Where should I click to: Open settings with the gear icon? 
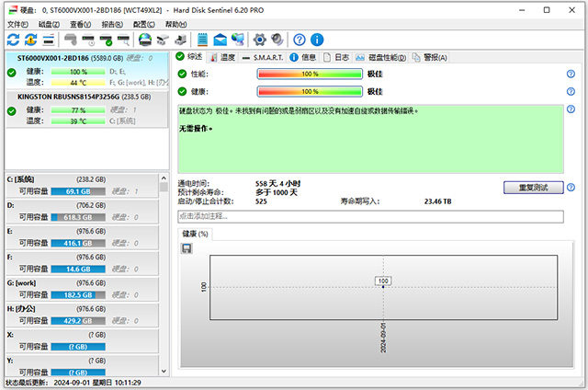[x=259, y=40]
